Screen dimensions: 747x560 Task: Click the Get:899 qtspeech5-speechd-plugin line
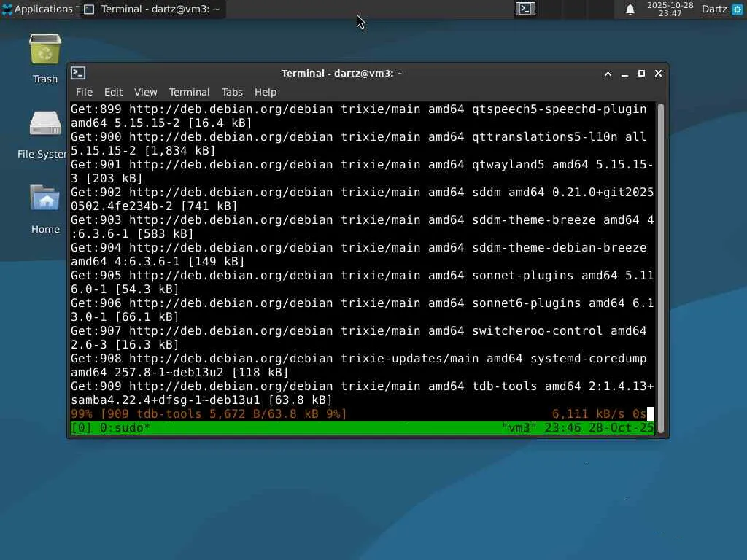point(359,116)
